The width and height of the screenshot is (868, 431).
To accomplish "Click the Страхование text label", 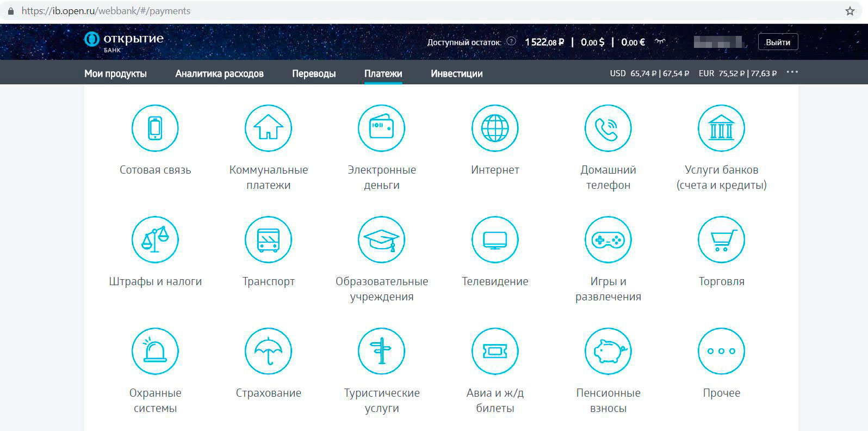I will point(268,393).
